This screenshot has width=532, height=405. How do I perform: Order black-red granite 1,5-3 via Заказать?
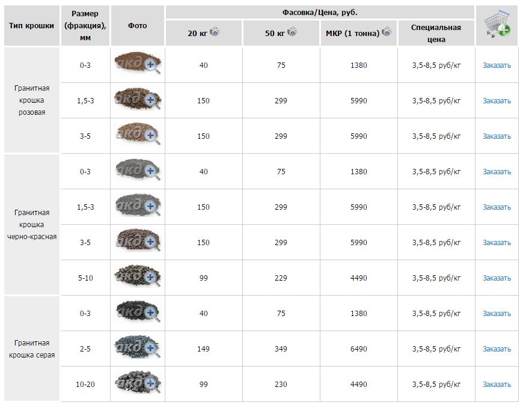(x=497, y=207)
